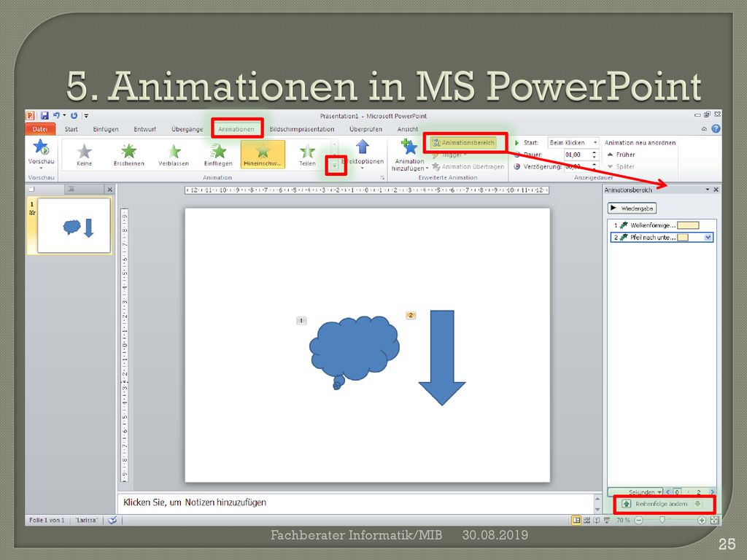Open the Start Beim Klicken dropdown
Viewport: 747px width, 560px height.
point(595,142)
